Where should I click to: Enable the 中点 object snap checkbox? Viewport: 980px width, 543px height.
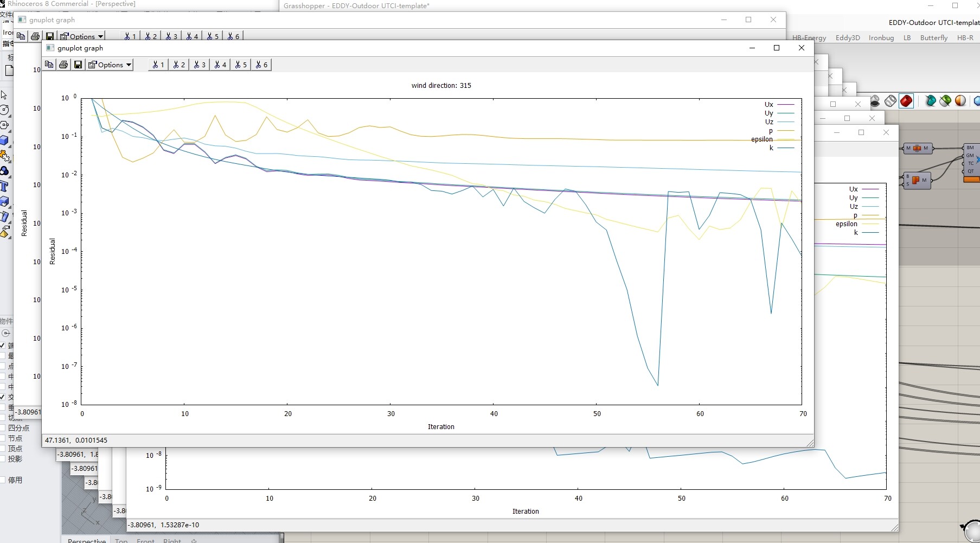click(x=3, y=376)
